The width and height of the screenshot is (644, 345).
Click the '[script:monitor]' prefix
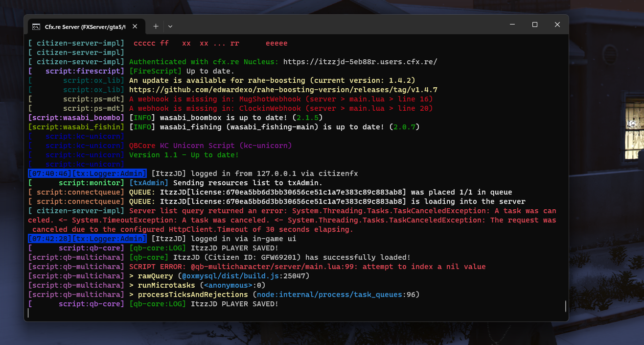point(76,183)
